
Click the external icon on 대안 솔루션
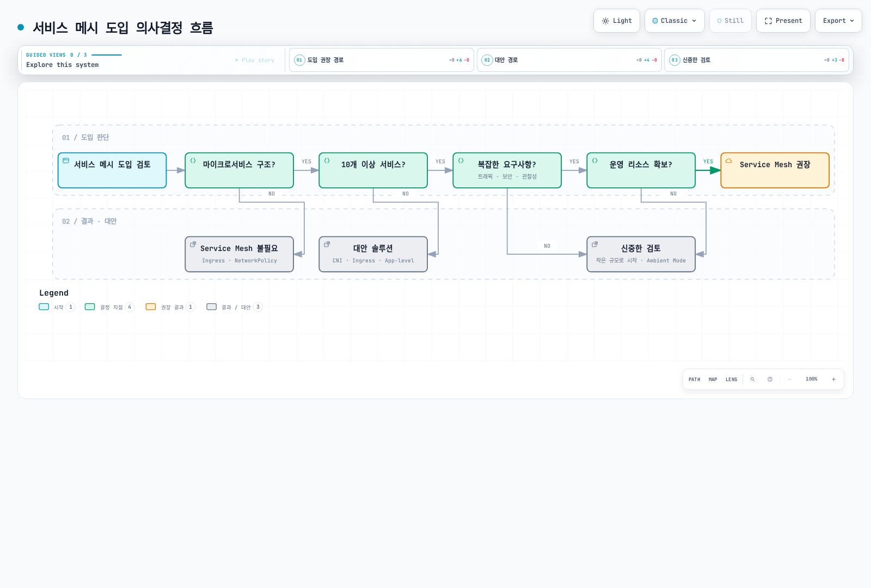tap(327, 244)
